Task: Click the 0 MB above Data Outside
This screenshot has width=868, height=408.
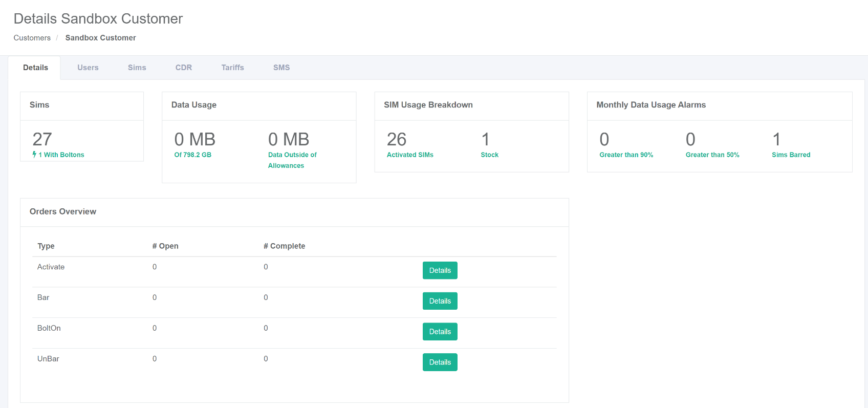Action: click(289, 139)
